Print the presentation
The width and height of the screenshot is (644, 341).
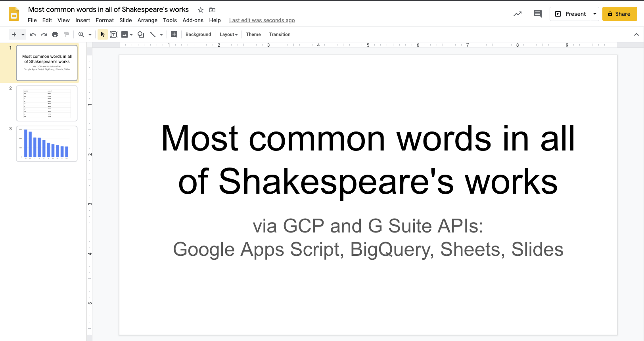(x=55, y=34)
